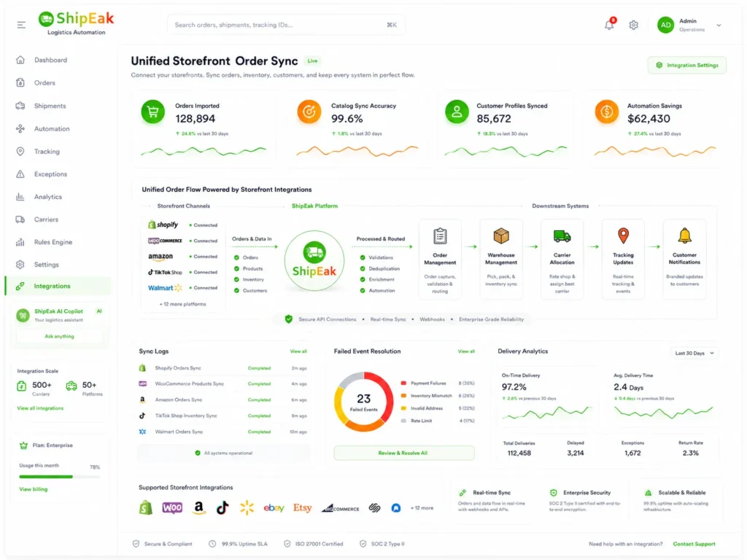
Task: Click the Catalog Sync Accuracy target icon
Action: point(309,112)
